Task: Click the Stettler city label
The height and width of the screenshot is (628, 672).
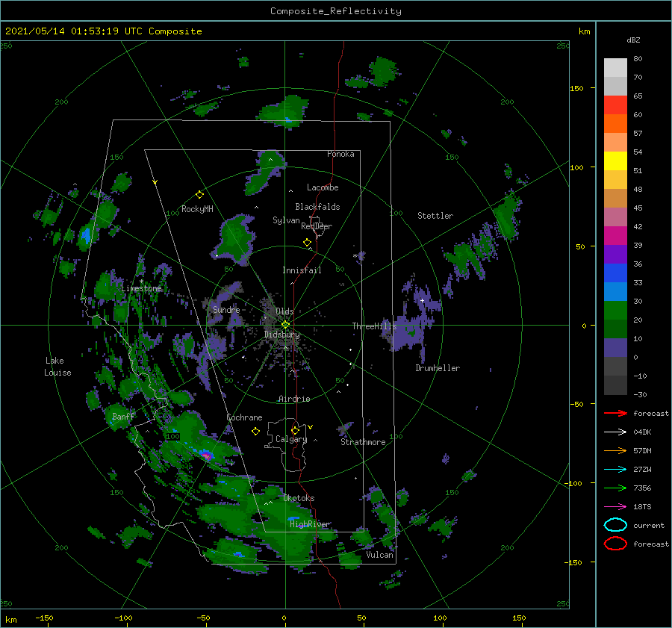Action: click(435, 216)
